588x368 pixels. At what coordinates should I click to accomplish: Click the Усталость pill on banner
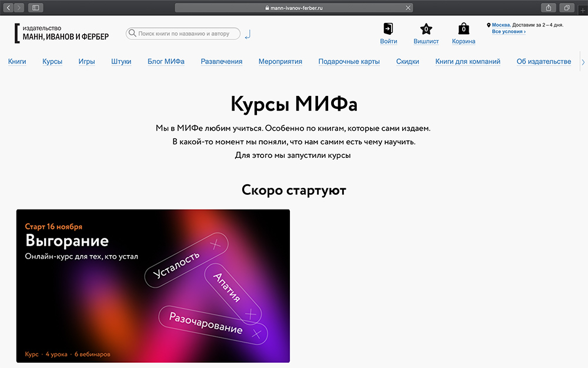click(x=186, y=260)
